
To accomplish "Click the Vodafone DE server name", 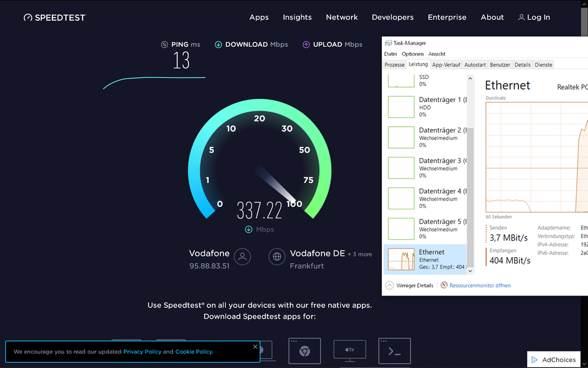I will pos(317,254).
